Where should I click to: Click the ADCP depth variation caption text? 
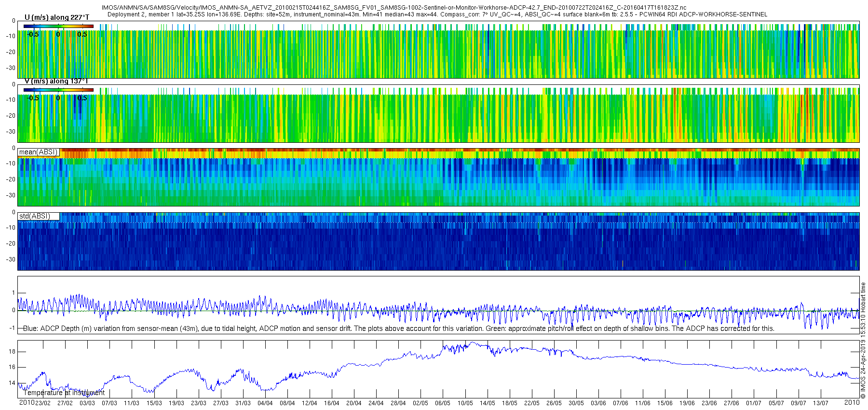pos(399,328)
